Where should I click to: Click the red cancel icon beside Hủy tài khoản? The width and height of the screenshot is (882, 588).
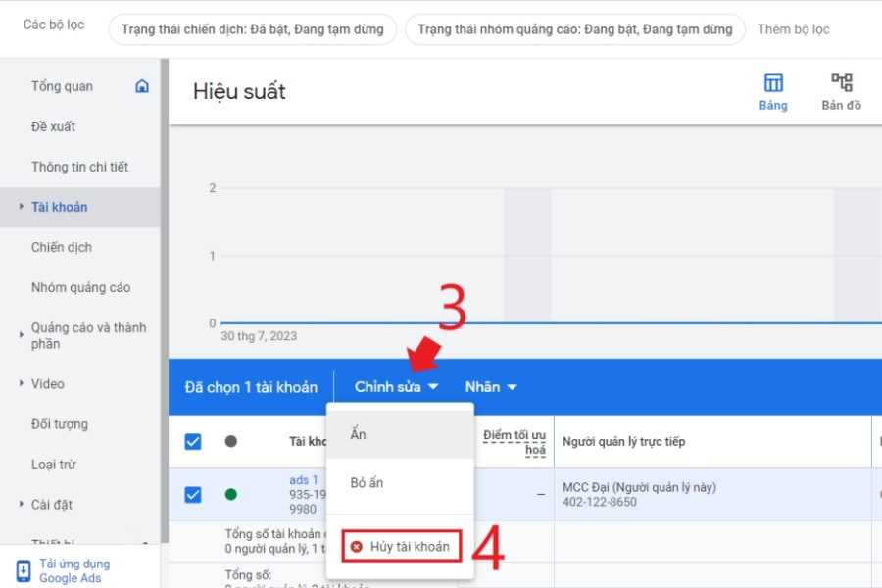tap(356, 547)
